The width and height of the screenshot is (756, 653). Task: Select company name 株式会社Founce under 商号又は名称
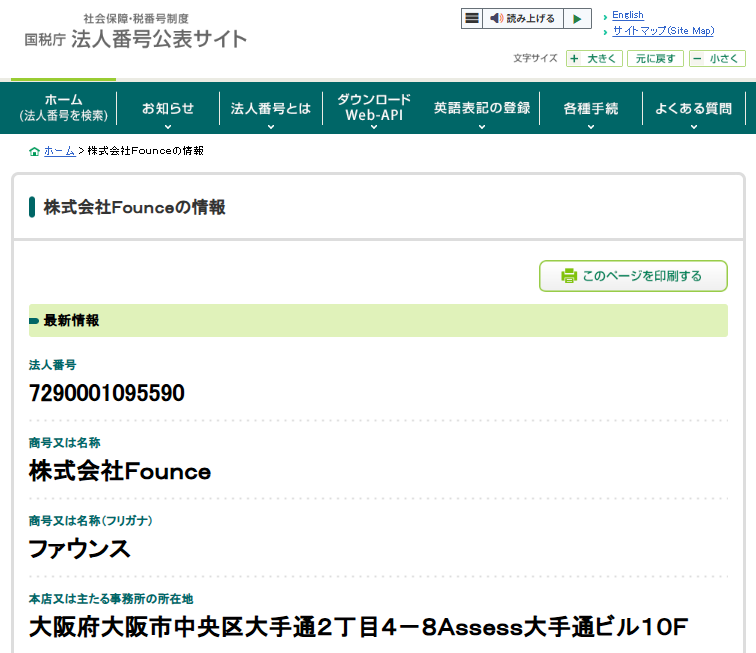(120, 471)
